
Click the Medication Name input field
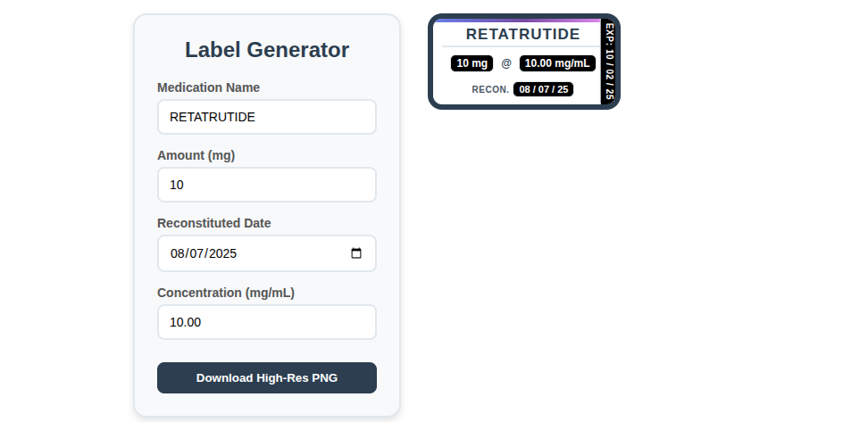point(267,117)
